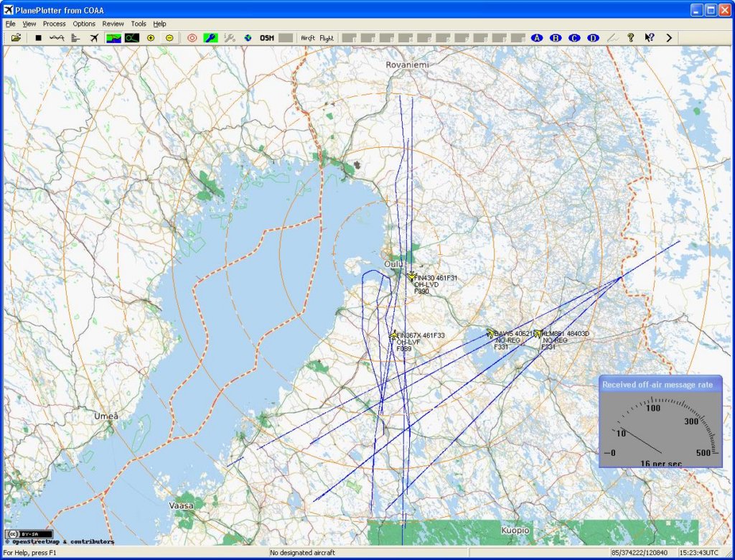Click the globe icon in toolbar

coord(248,38)
